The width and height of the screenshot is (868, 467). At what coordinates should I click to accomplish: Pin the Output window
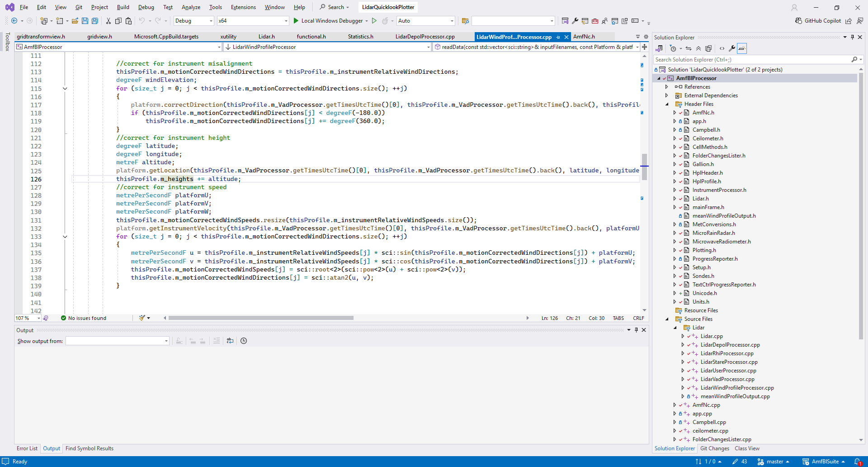[x=636, y=330]
